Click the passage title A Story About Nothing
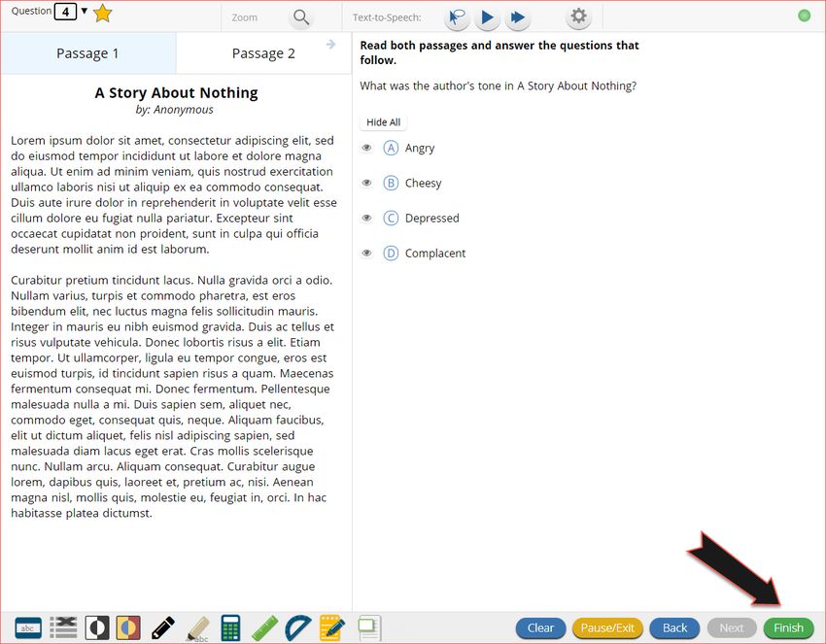Viewport: 826px width, 644px height. pos(176,92)
